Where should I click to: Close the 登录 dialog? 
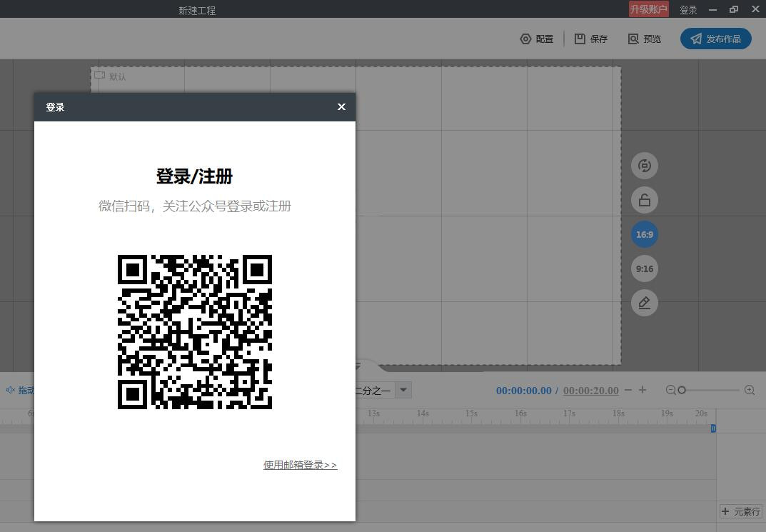coord(341,107)
